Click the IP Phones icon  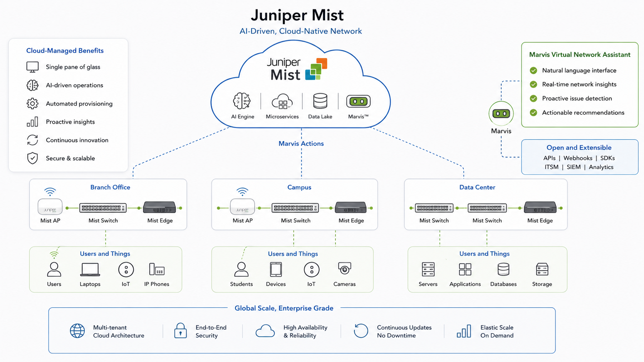157,269
